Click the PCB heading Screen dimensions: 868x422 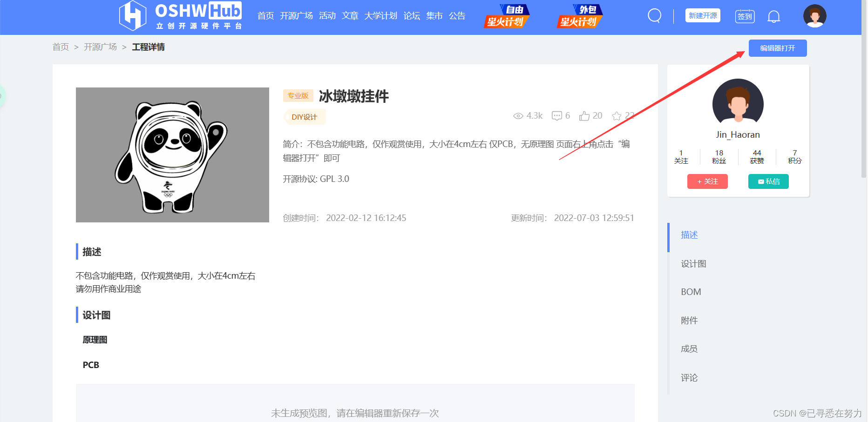(x=91, y=365)
